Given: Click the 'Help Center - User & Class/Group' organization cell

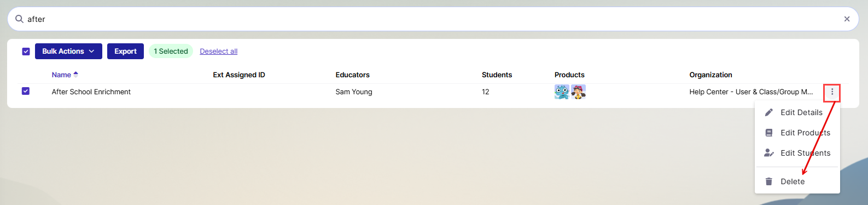Looking at the screenshot, I should 751,92.
